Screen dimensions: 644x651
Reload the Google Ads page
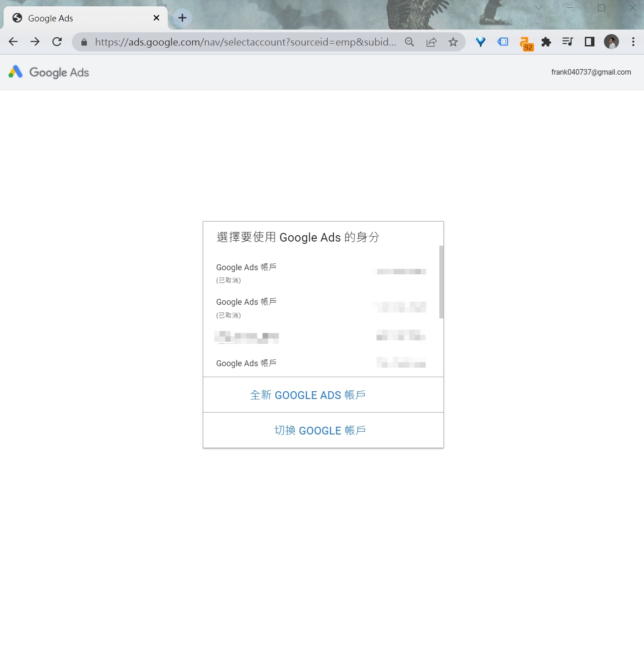coord(57,42)
